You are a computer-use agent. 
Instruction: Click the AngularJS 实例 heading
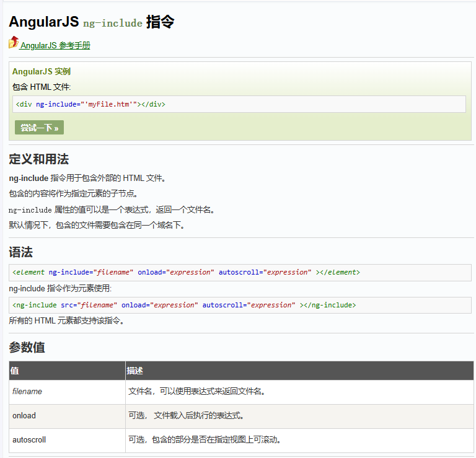tap(42, 72)
